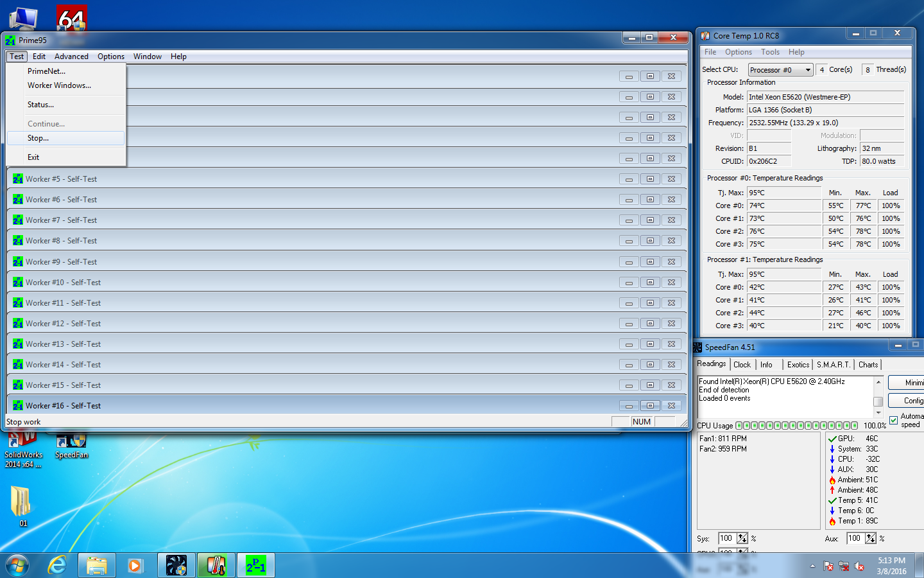Viewport: 924px width, 578px height.
Task: Choose Exit in the Test menu
Action: [65, 157]
